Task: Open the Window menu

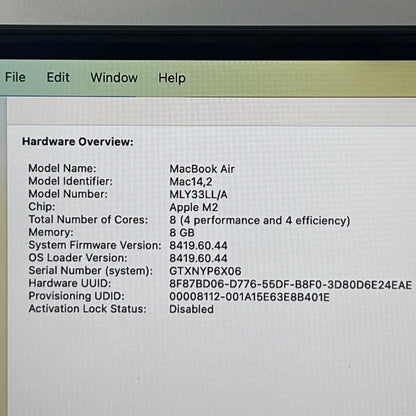Action: pyautogui.click(x=114, y=78)
